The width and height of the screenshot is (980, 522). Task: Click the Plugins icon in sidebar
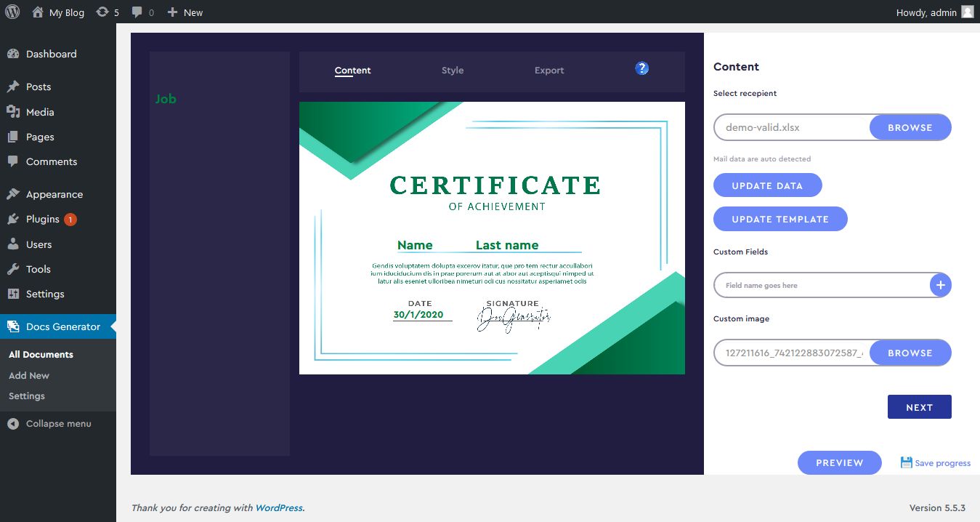point(13,219)
